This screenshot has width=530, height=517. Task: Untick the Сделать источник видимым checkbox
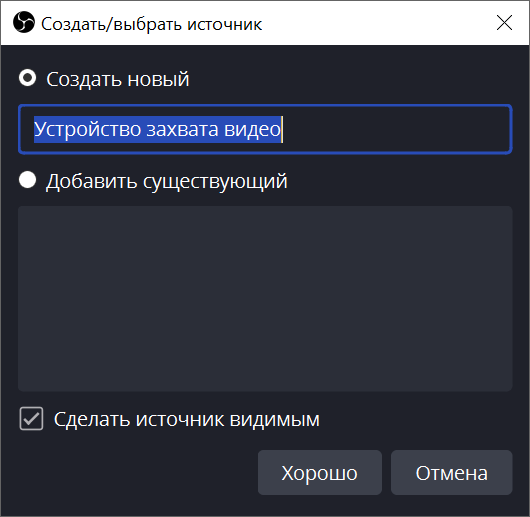coord(31,418)
